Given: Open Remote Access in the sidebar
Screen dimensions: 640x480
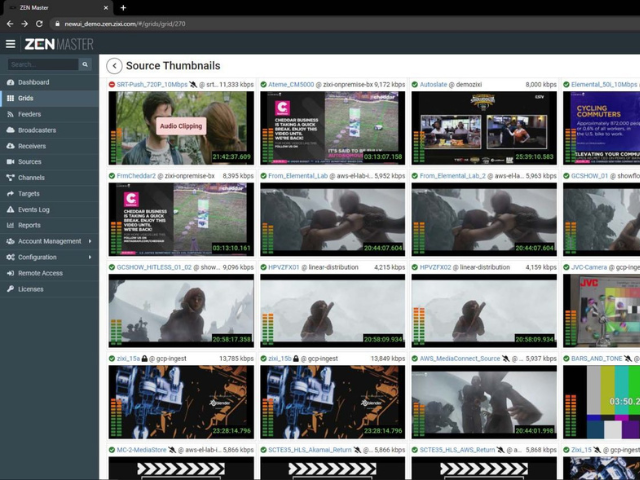Looking at the screenshot, I should tap(49, 273).
